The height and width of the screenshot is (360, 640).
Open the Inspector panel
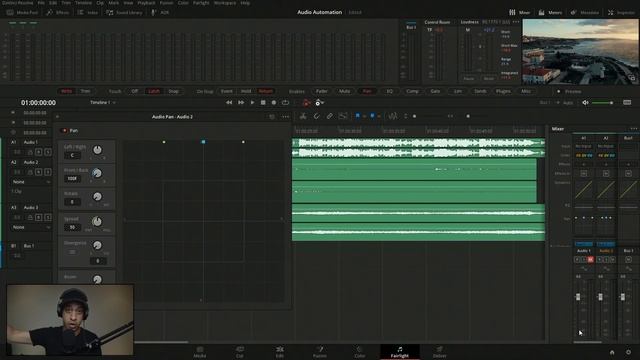621,13
